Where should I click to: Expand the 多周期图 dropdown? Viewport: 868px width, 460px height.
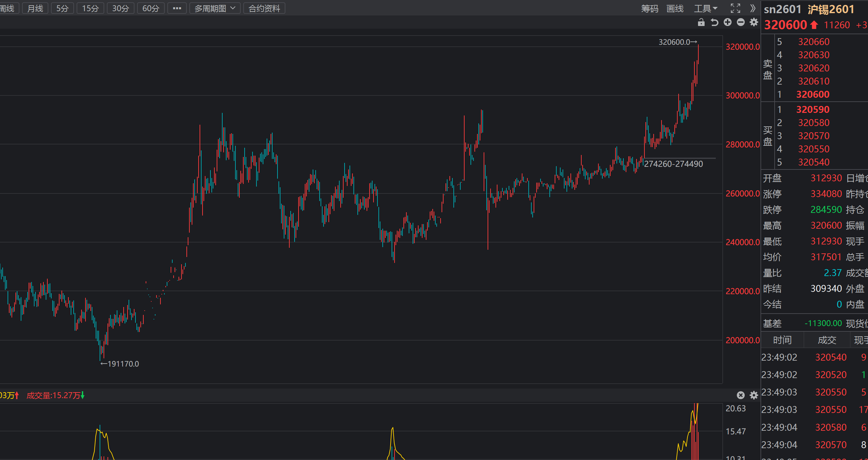215,9
